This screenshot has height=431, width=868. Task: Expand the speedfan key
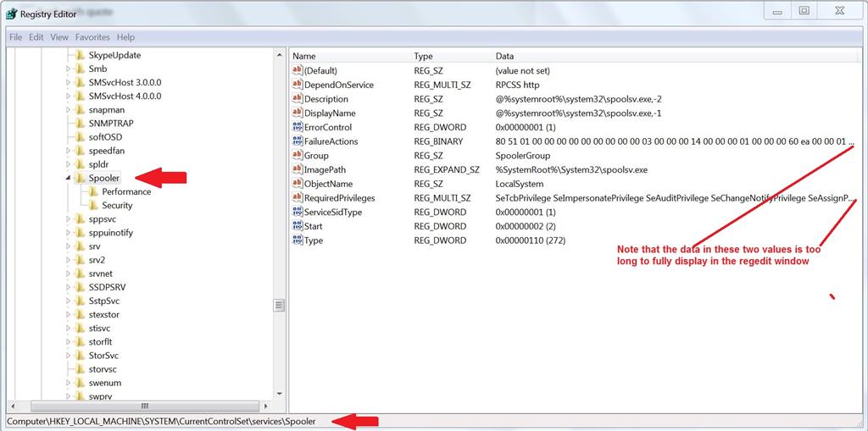(68, 151)
